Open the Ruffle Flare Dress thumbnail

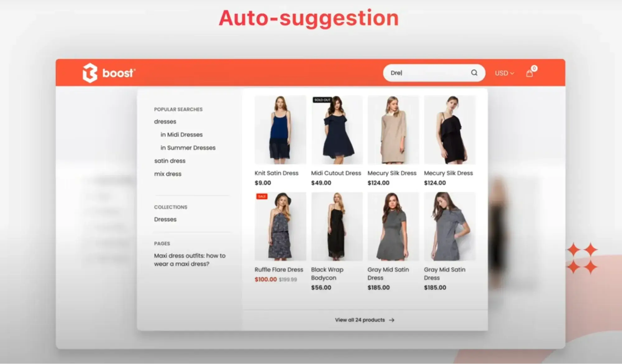(x=280, y=226)
